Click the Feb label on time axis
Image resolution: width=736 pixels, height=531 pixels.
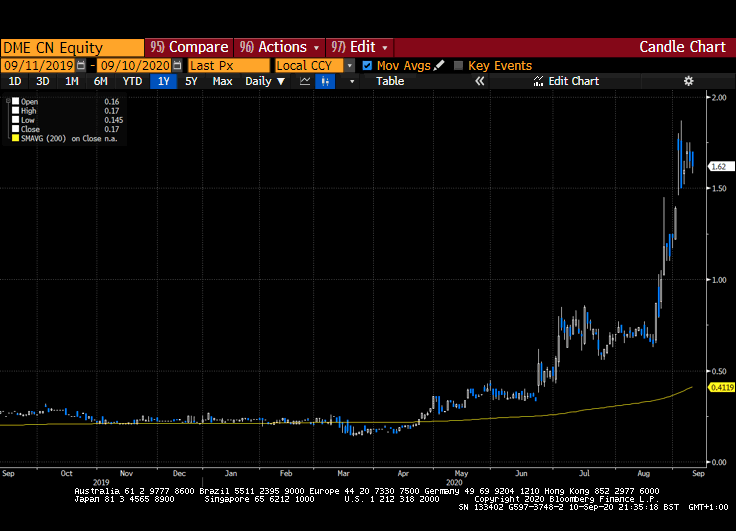pos(286,473)
